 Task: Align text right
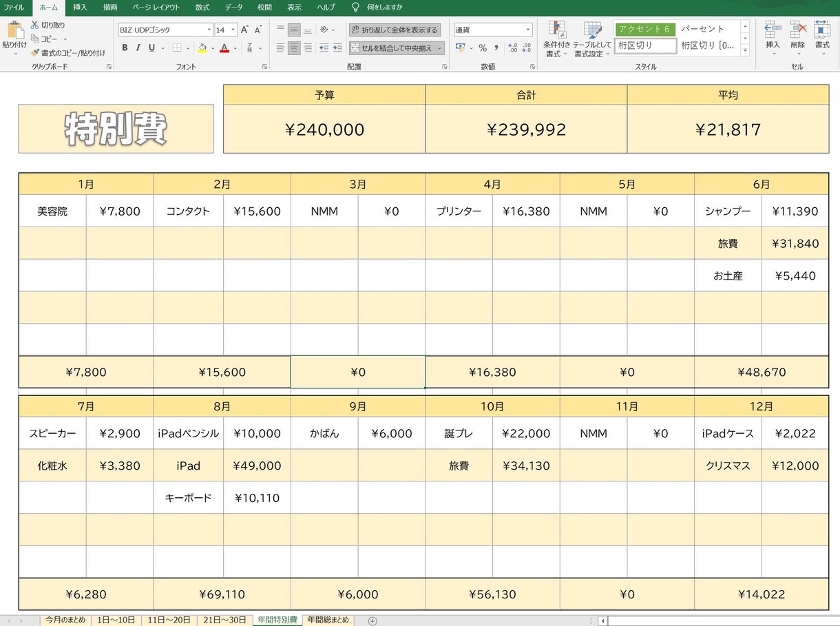[308, 48]
